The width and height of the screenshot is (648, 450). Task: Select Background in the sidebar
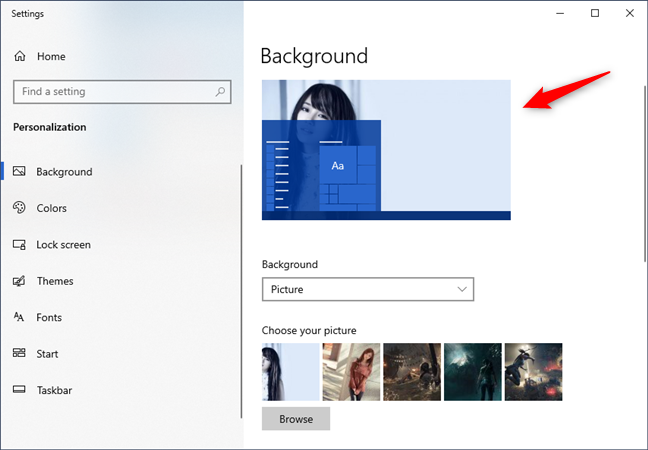point(64,171)
